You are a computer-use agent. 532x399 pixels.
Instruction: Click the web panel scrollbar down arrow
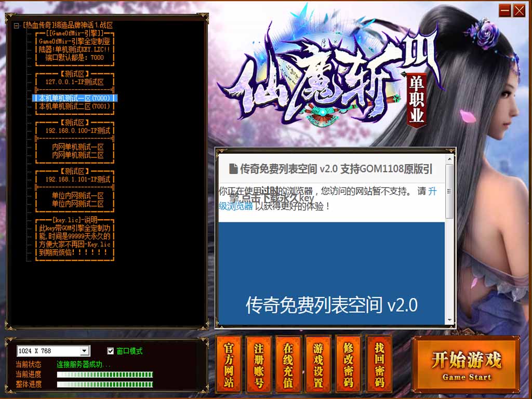click(x=449, y=320)
